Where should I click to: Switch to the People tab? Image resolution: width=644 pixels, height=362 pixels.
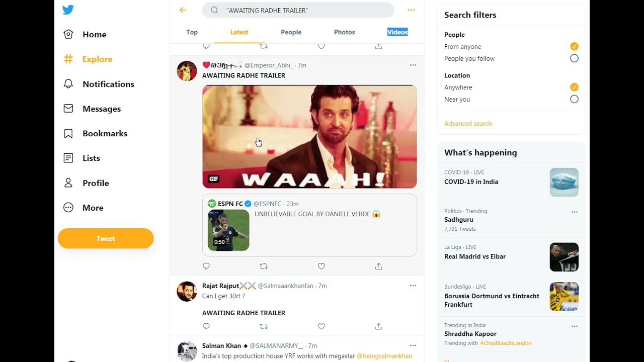tap(291, 32)
